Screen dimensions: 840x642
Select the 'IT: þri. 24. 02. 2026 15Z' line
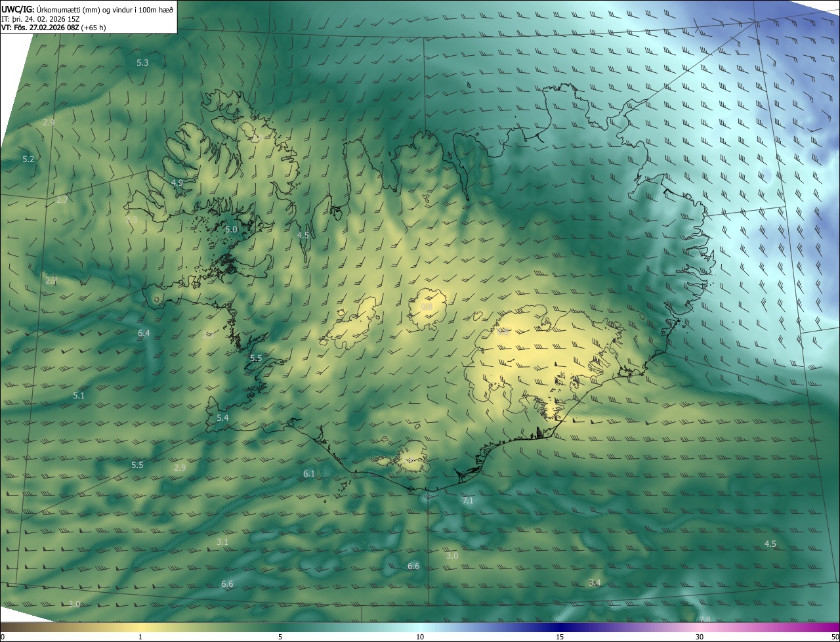(x=39, y=18)
